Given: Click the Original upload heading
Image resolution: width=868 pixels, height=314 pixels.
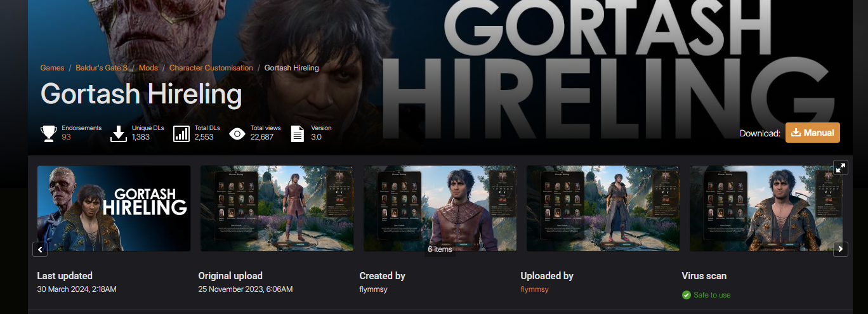Looking at the screenshot, I should pyautogui.click(x=230, y=276).
